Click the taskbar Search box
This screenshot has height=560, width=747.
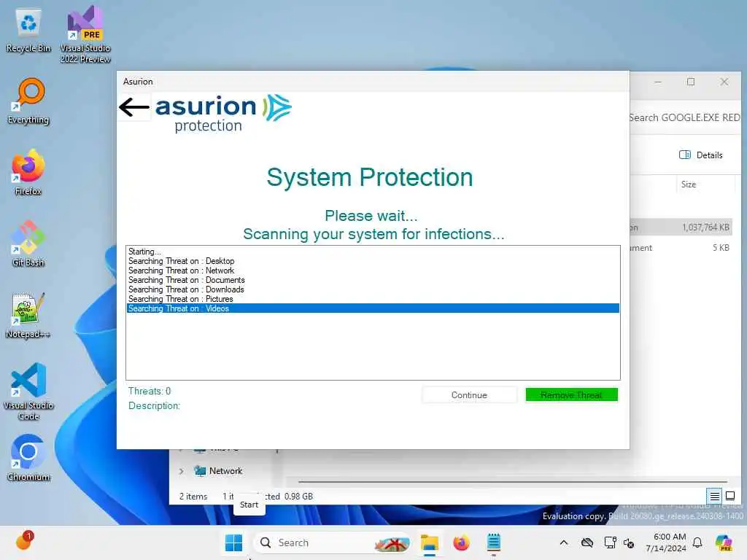coord(333,542)
